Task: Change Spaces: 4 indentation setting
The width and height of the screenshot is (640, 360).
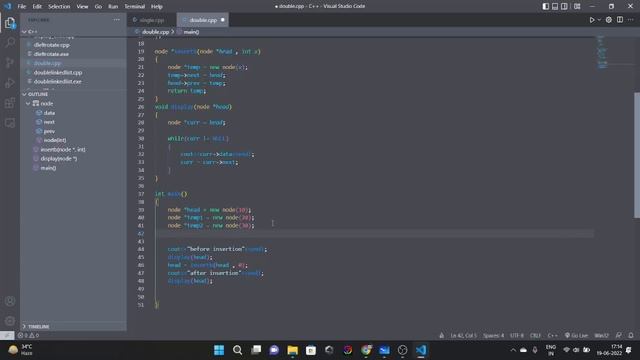Action: (x=493, y=335)
